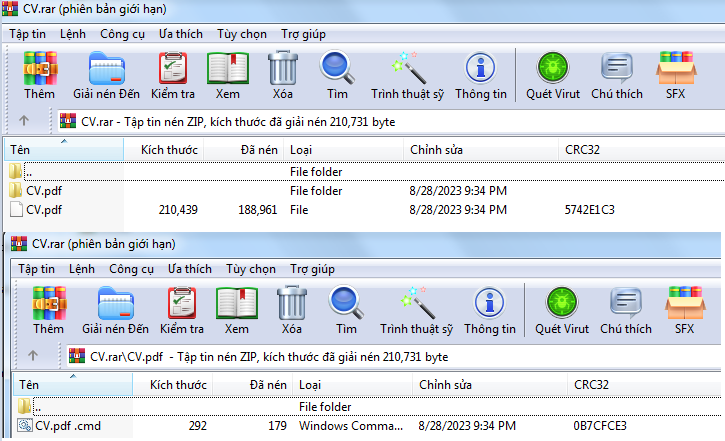Show Thông tin icon in lower window

click(490, 302)
